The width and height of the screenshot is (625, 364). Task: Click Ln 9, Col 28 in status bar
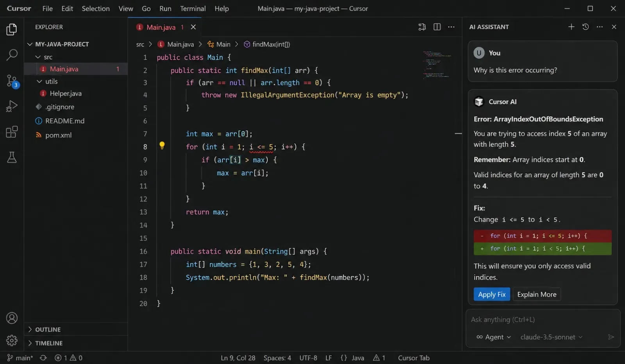[x=238, y=358]
